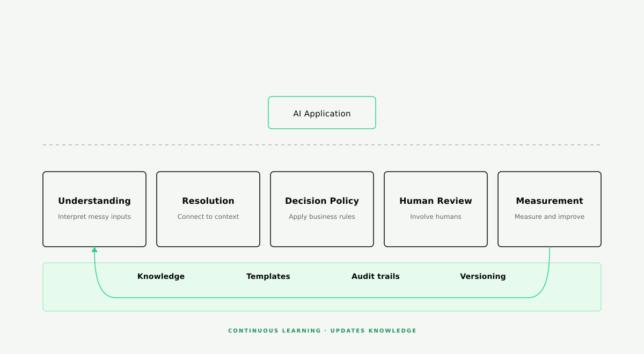Click 'Continuous Learning · Updates Knowledge' caption
Image resolution: width=644 pixels, height=354 pixels.
coord(322,331)
